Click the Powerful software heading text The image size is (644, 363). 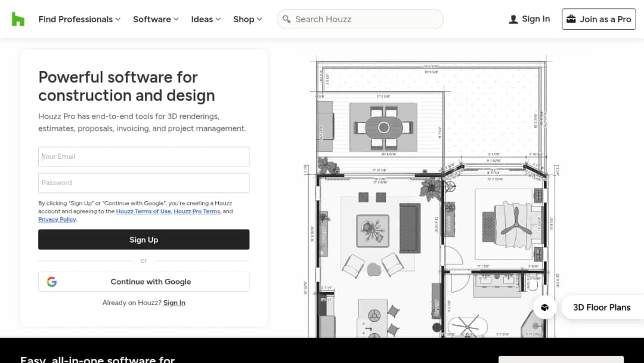point(126,87)
